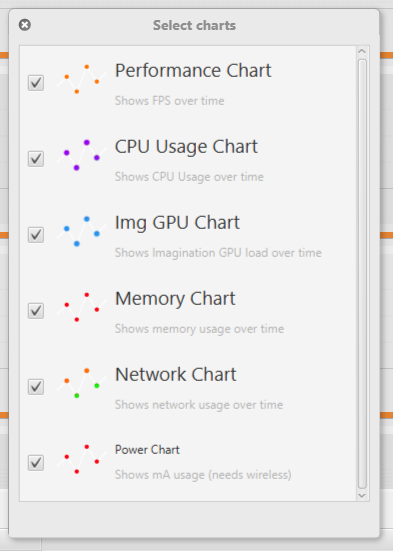Uncheck the Performance Chart checkbox

click(x=36, y=83)
